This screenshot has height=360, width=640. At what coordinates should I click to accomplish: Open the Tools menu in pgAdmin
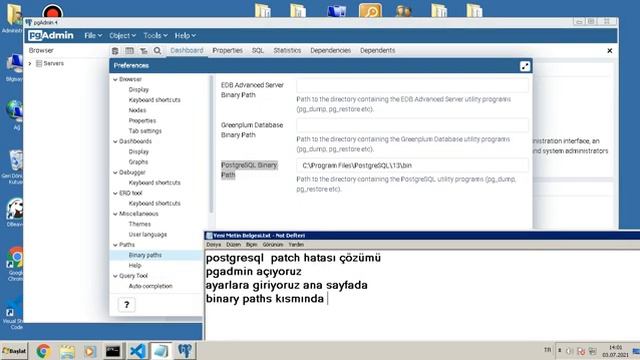pyautogui.click(x=155, y=36)
